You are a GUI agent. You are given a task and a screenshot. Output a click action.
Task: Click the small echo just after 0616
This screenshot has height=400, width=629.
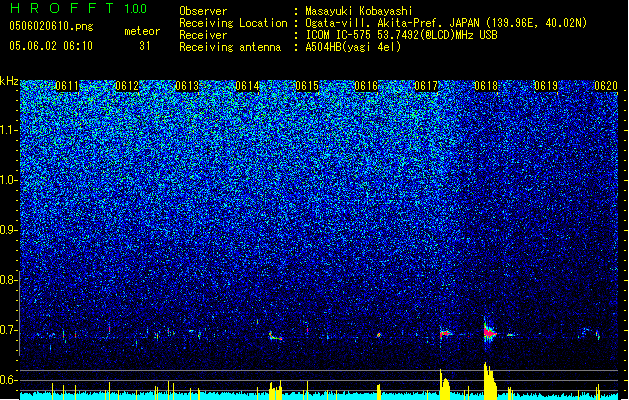point(378,335)
